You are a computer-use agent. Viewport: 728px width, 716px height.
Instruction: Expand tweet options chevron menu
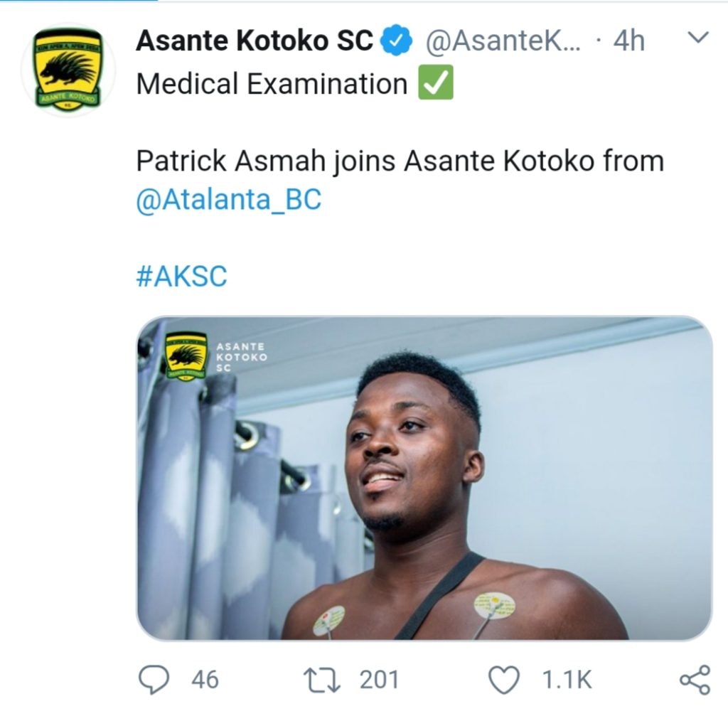click(x=700, y=38)
